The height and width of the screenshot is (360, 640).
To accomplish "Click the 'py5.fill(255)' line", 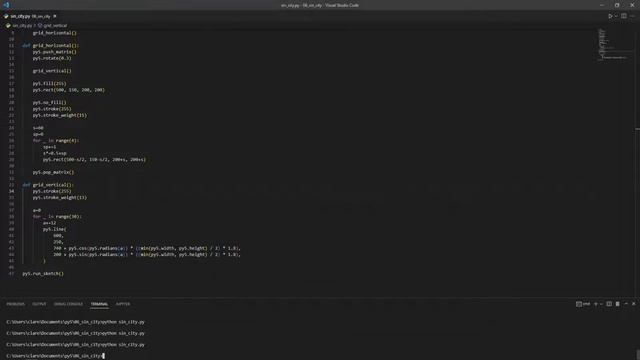I will point(49,83).
